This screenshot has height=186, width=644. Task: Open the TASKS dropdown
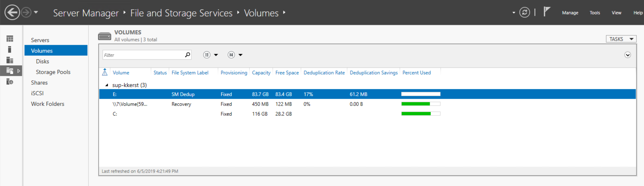621,39
